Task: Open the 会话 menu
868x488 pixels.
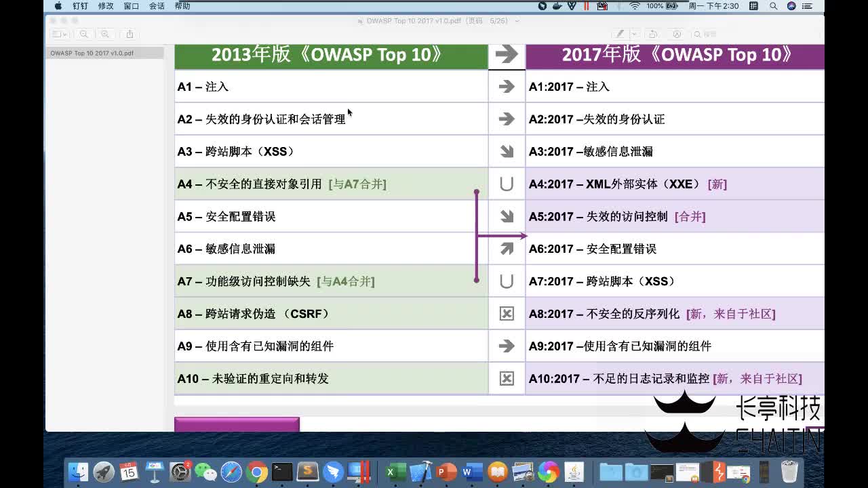Action: point(157,6)
